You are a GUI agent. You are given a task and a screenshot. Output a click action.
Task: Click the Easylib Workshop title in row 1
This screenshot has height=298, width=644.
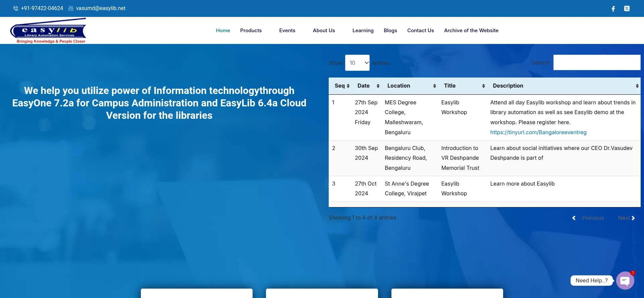coord(454,107)
